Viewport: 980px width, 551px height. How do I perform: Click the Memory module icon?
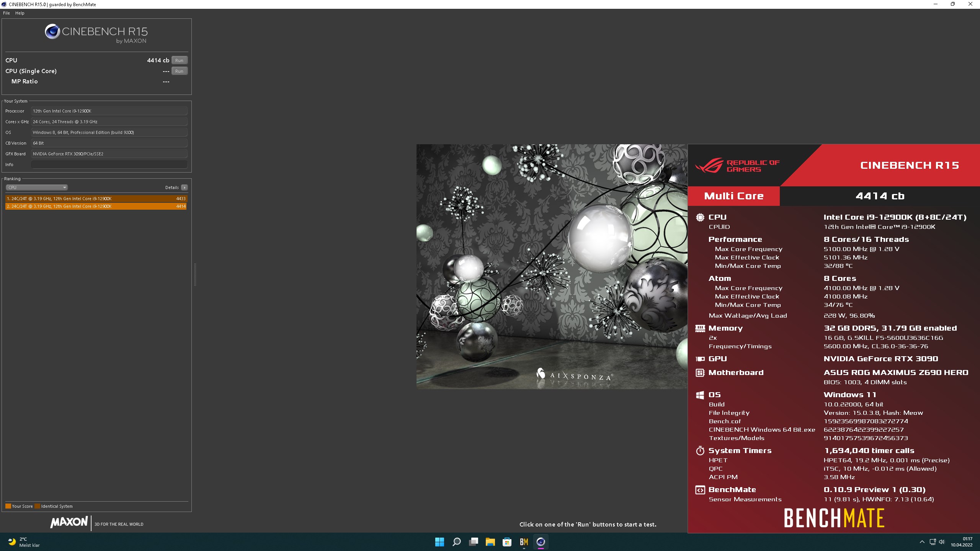point(700,328)
